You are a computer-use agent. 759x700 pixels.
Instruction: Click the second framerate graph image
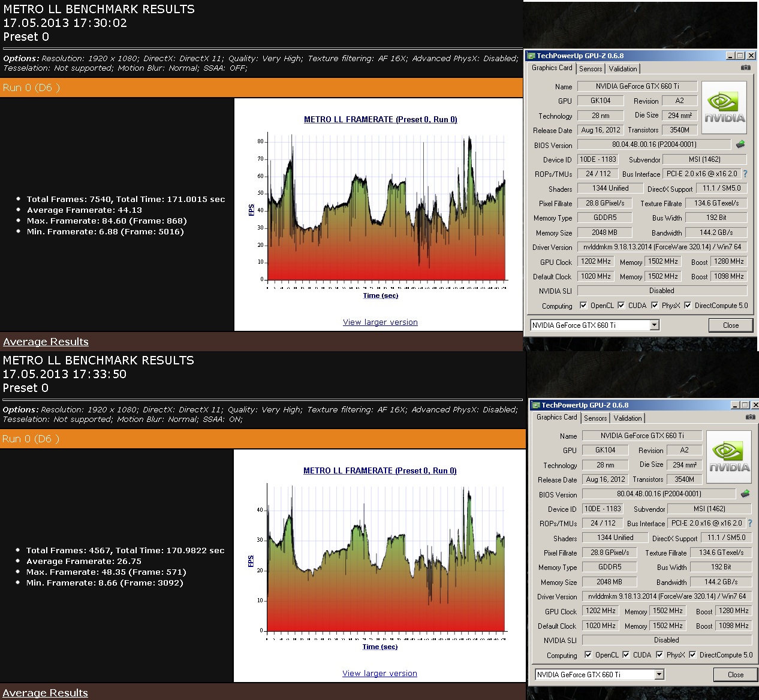(378, 566)
